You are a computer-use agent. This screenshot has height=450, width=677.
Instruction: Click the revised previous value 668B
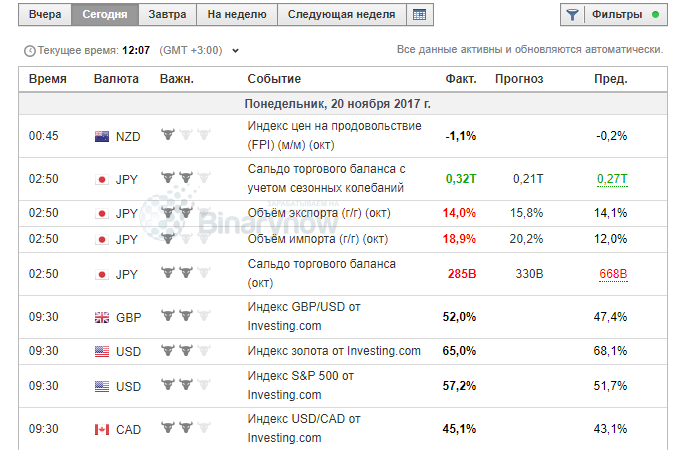(x=612, y=273)
